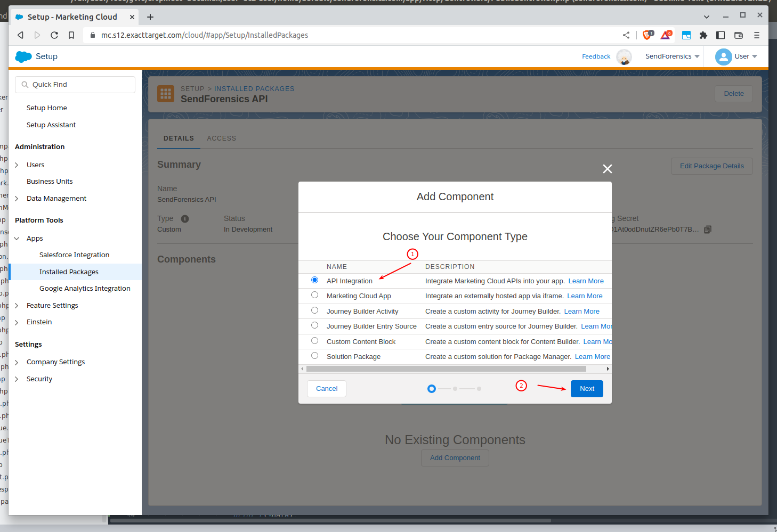777x532 pixels.
Task: Bookmark this page icon
Action: coord(71,35)
